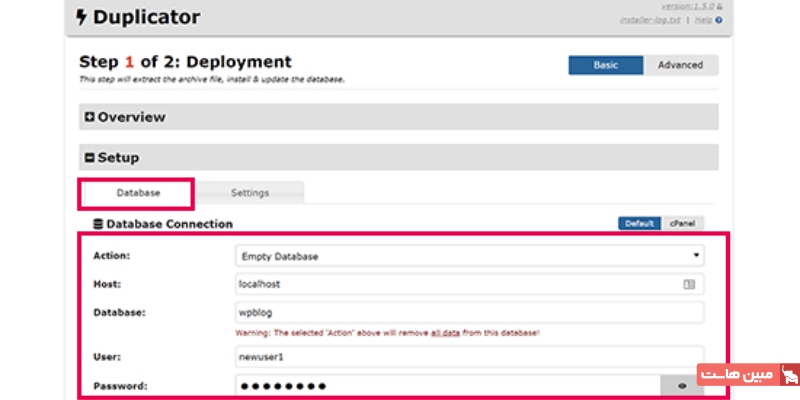Click into the Database name field

(470, 312)
